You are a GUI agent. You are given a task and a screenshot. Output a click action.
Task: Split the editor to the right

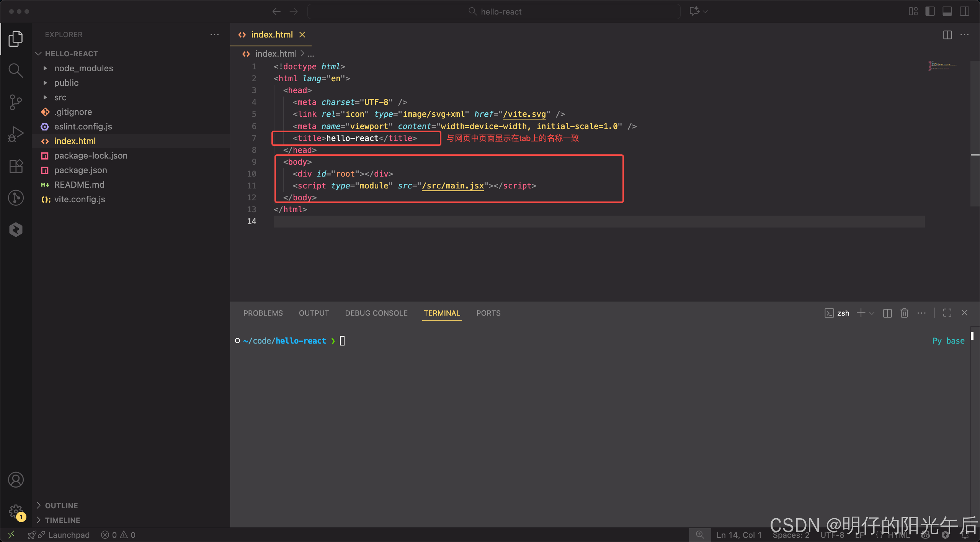pos(947,35)
